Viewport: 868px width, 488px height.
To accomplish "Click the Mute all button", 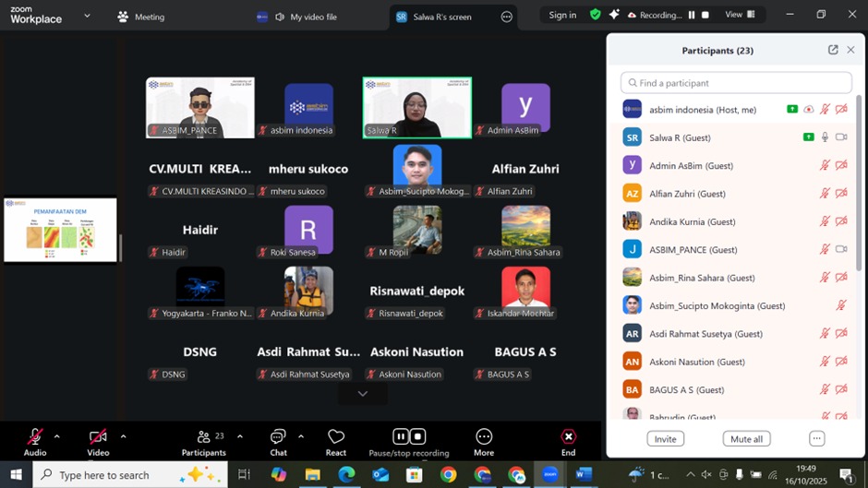I will pos(746,439).
